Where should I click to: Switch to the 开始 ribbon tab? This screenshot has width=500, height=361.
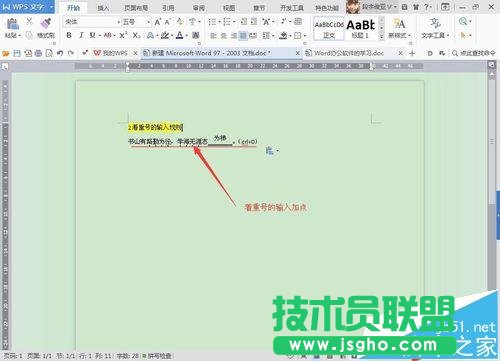73,8
